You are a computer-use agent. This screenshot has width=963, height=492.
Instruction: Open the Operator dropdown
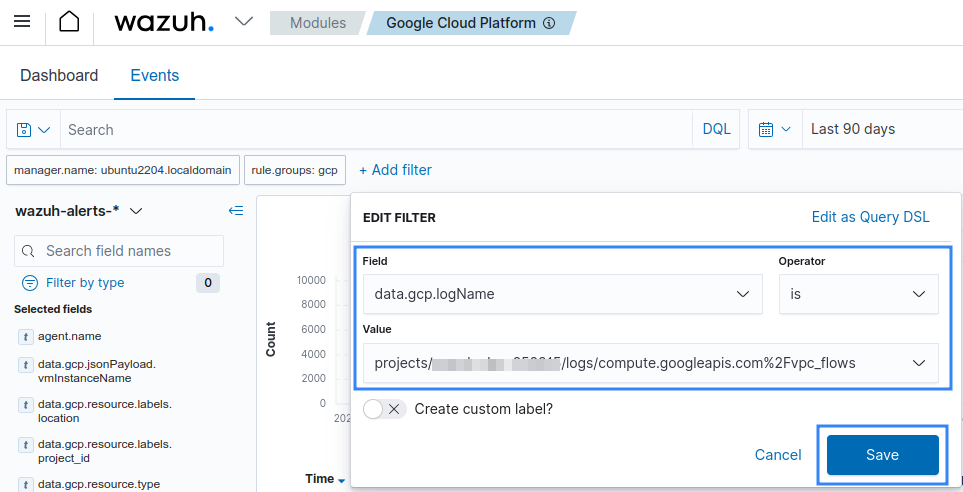(859, 294)
